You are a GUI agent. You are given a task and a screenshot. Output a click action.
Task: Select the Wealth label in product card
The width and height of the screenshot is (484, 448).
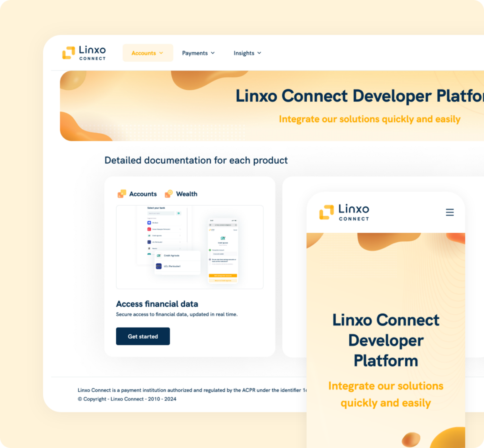tap(186, 194)
